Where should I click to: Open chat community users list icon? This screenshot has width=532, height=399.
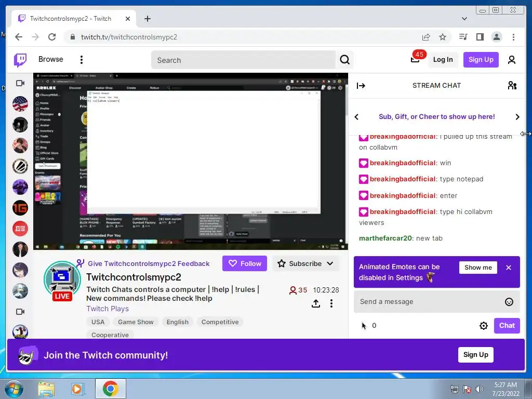point(512,86)
